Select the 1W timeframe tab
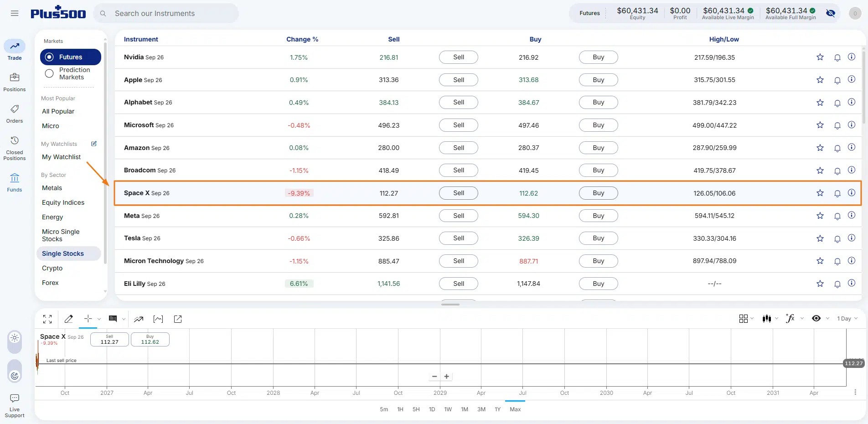 pos(448,409)
